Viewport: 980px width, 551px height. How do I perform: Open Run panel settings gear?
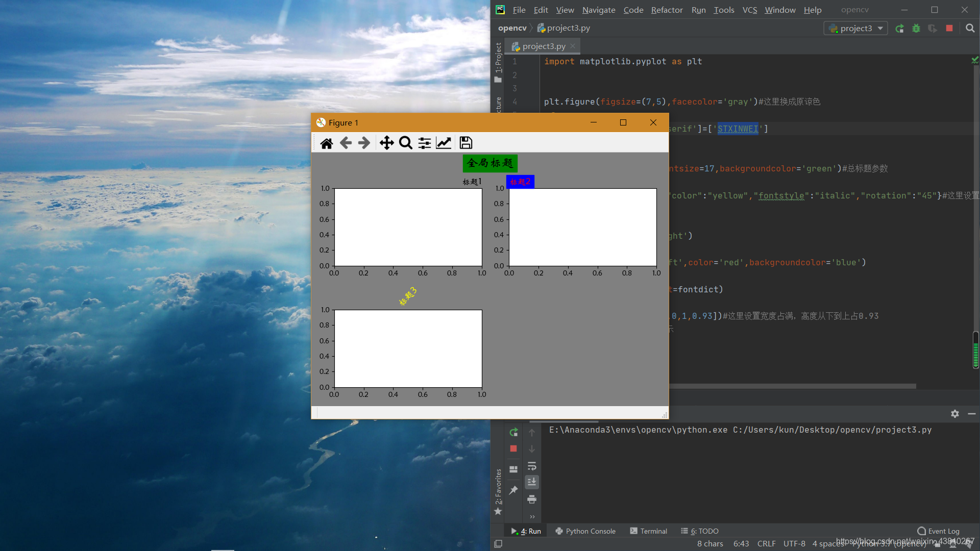[955, 414]
